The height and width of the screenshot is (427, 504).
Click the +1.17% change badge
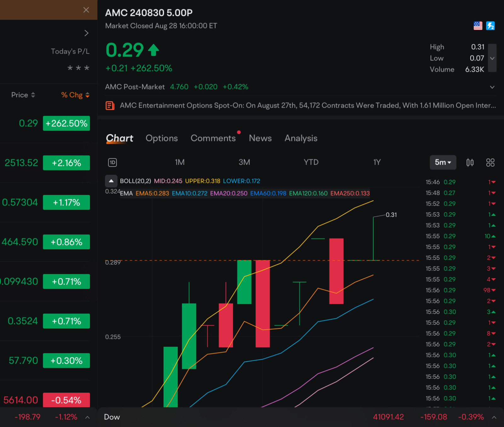pos(66,202)
